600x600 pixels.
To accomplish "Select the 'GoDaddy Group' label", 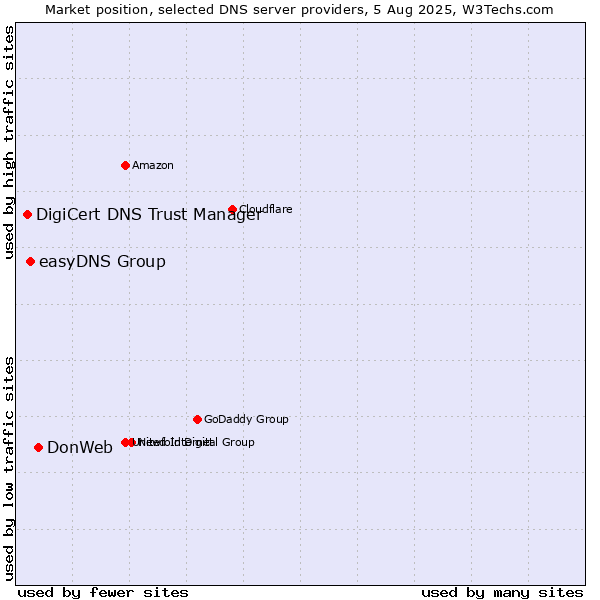I will 246,419.
